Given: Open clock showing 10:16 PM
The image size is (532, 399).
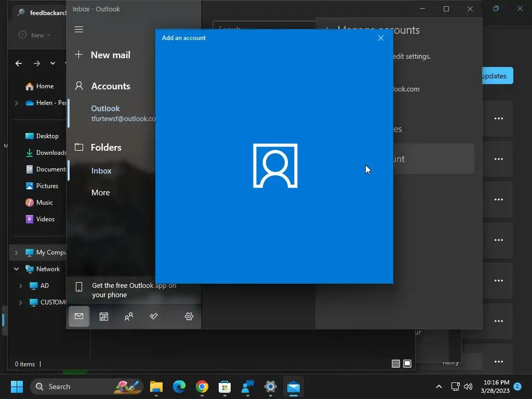Looking at the screenshot, I should [495, 387].
